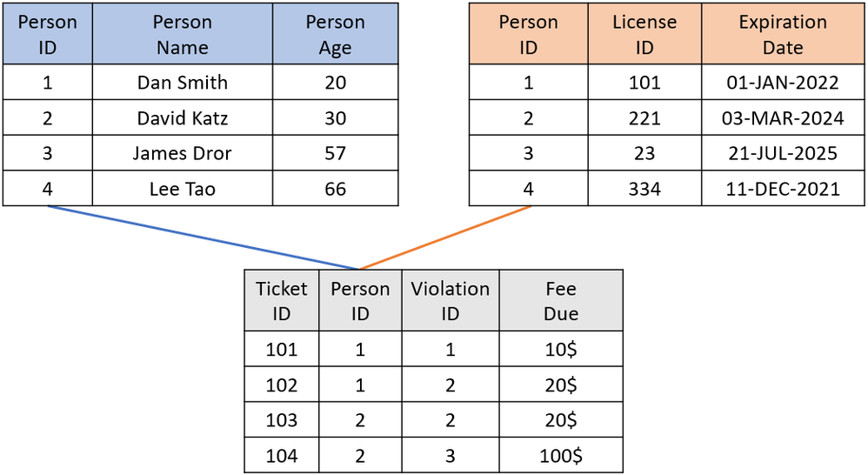This screenshot has height=475, width=868.
Task: Click the 21-JUL-2025 date cell
Action: [783, 154]
